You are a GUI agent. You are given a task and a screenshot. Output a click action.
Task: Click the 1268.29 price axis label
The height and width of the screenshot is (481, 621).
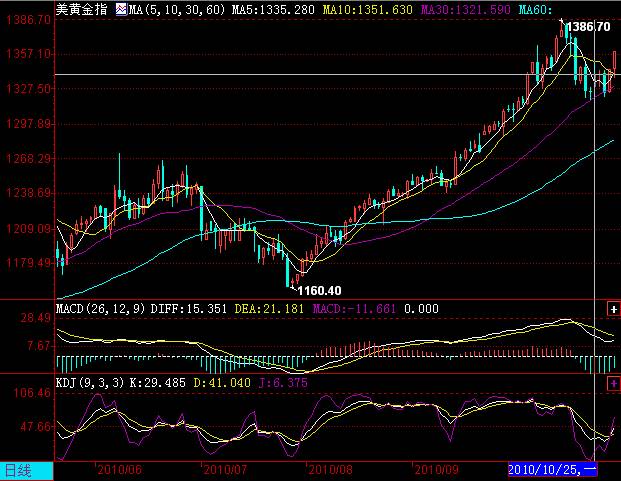pos(29,159)
